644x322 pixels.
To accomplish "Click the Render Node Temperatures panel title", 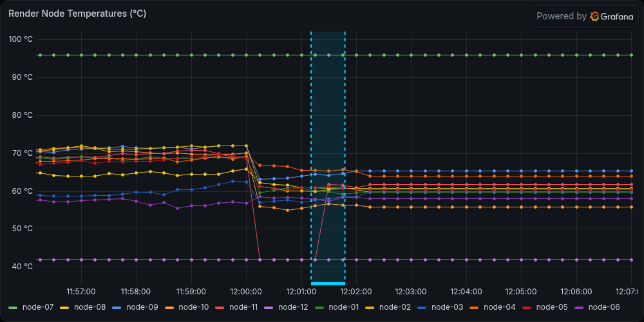I will (77, 14).
